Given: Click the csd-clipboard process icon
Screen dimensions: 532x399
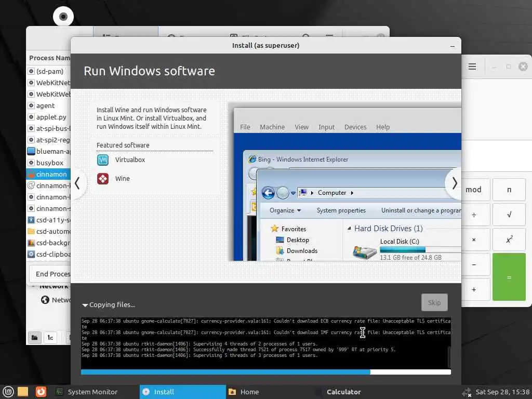Looking at the screenshot, I should tap(31, 254).
